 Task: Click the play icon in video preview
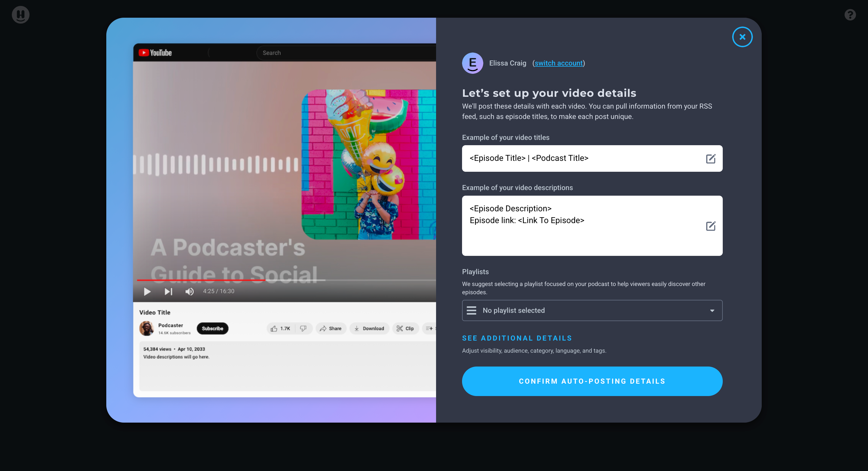pos(147,292)
